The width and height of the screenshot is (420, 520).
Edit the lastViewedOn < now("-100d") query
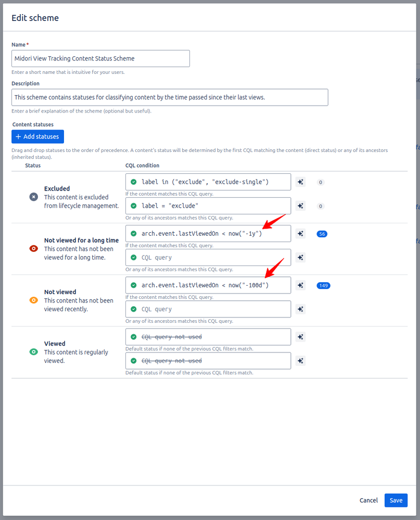[208, 285]
